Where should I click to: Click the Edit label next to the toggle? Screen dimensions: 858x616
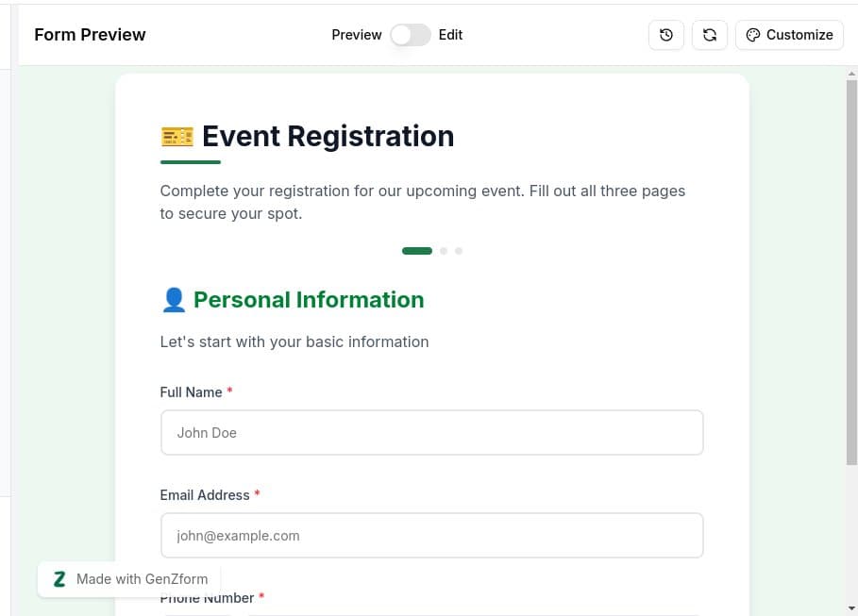(450, 35)
